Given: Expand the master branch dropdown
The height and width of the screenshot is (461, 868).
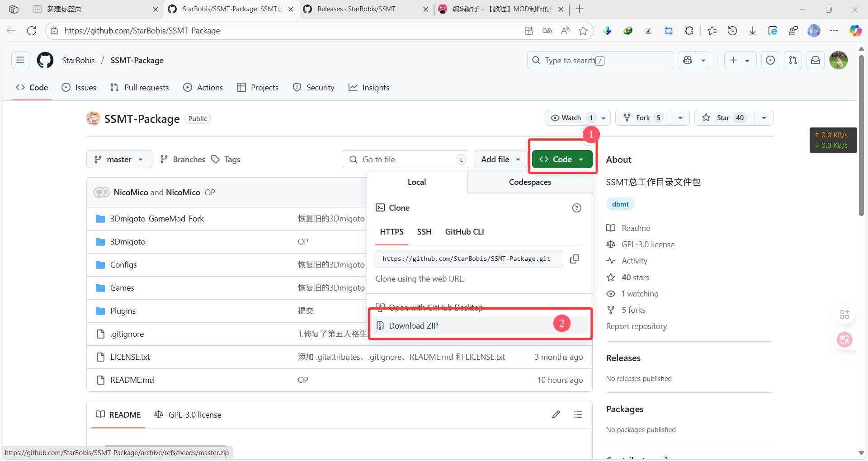Looking at the screenshot, I should (x=119, y=160).
